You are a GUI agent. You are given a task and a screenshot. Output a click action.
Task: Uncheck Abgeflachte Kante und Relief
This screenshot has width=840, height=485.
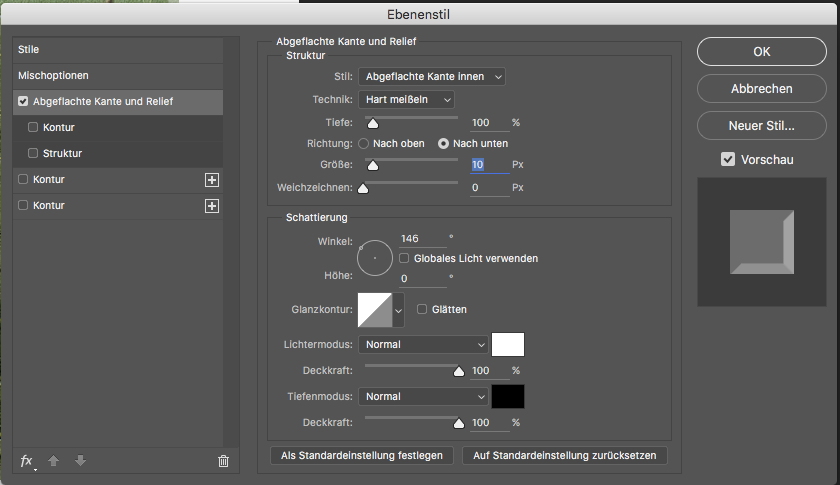click(23, 101)
